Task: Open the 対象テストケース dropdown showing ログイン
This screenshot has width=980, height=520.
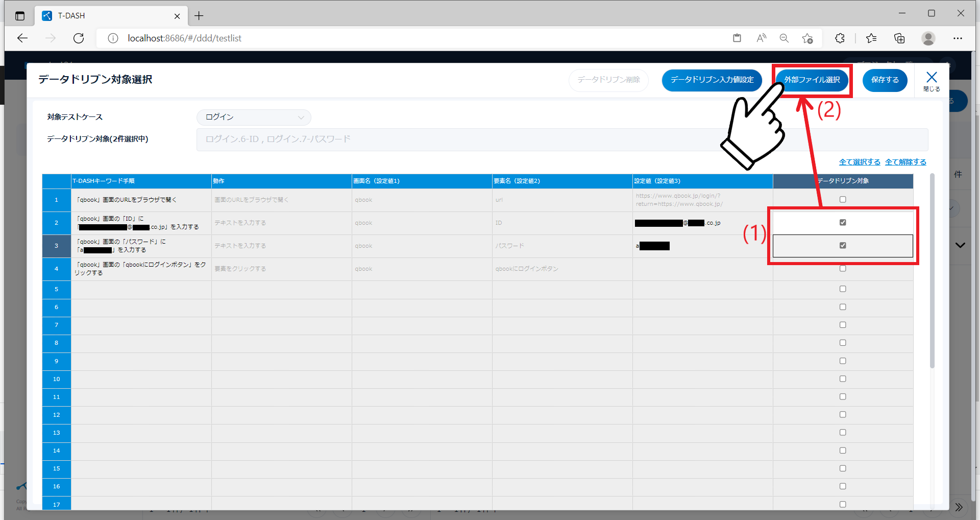Action: coord(254,117)
